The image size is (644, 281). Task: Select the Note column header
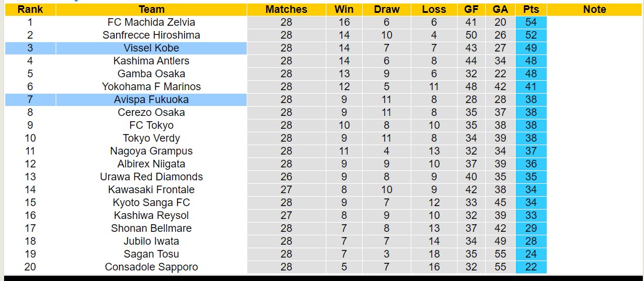595,9
